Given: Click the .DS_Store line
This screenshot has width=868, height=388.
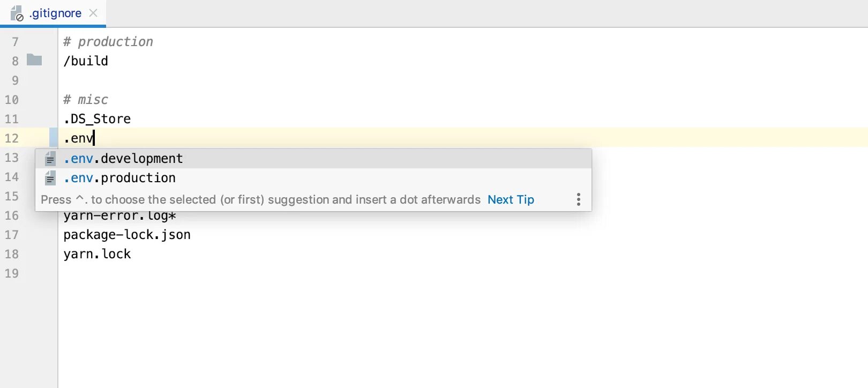Looking at the screenshot, I should pyautogui.click(x=97, y=119).
